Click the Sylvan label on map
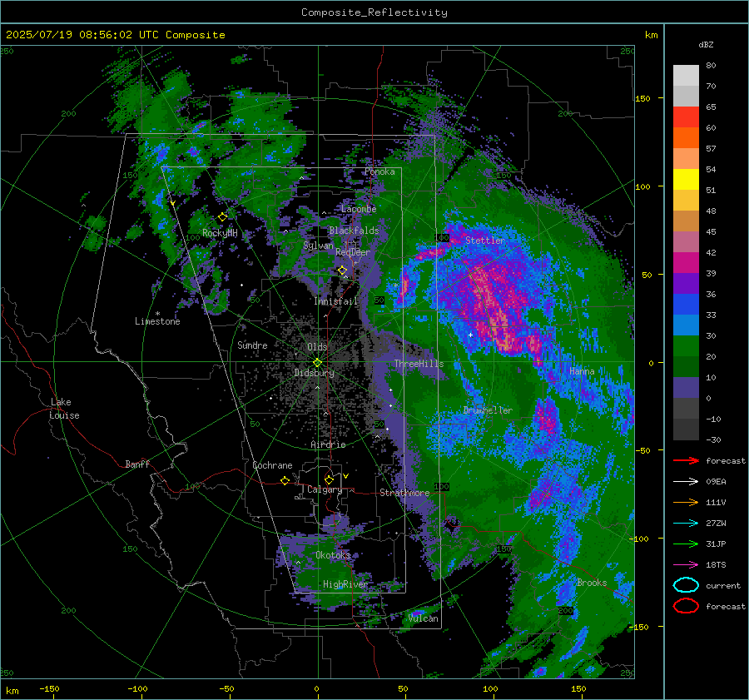This screenshot has width=749, height=700. point(318,246)
